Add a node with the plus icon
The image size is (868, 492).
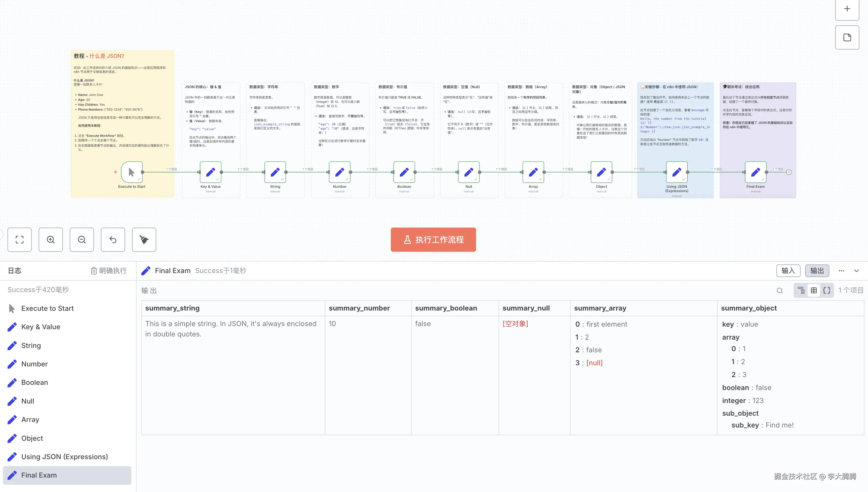[x=847, y=9]
